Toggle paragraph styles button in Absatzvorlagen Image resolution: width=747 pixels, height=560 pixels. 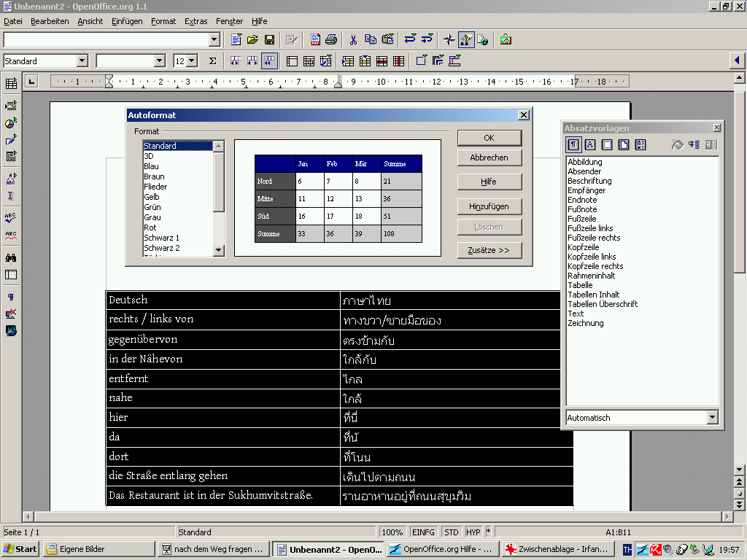[x=573, y=145]
